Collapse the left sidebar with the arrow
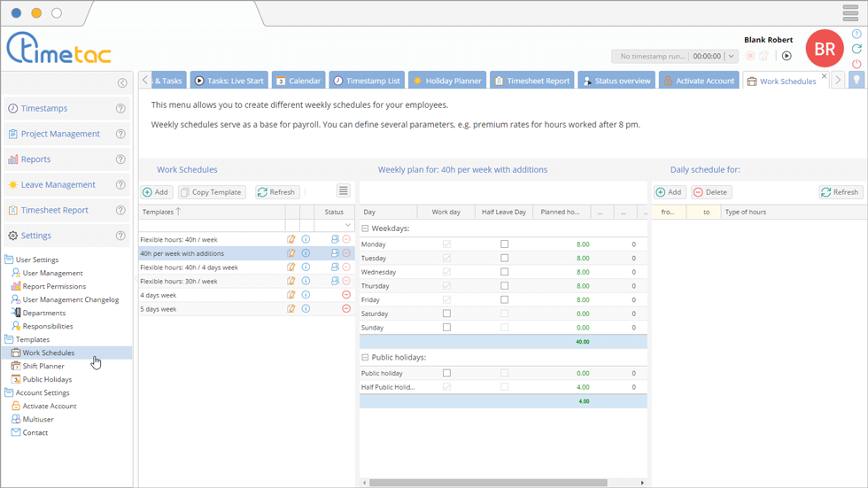The width and height of the screenshot is (868, 488). point(122,83)
